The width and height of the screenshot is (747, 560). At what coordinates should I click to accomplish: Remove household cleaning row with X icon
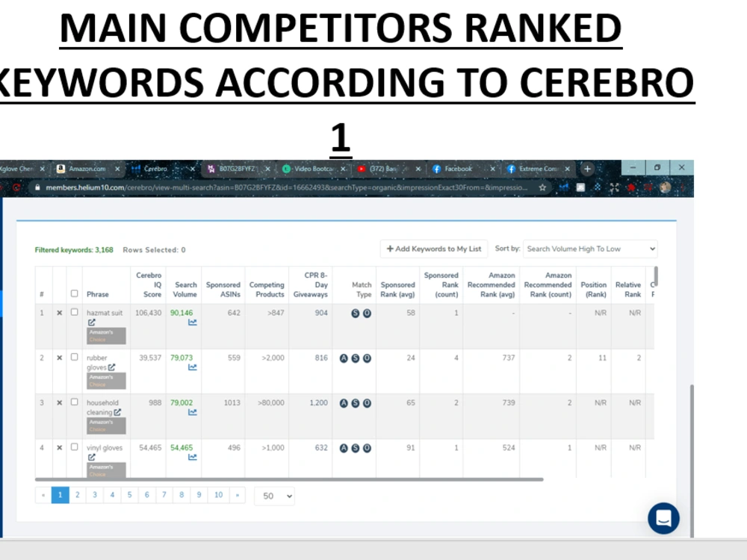(x=60, y=403)
